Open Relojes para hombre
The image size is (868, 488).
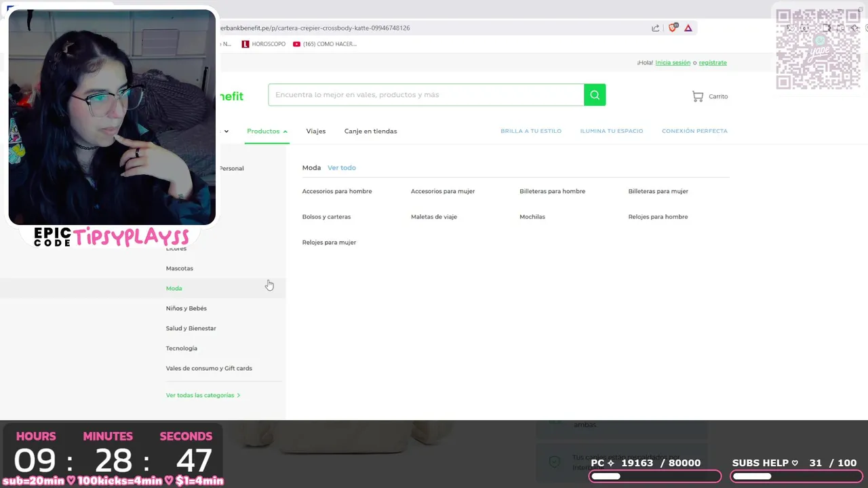click(658, 217)
